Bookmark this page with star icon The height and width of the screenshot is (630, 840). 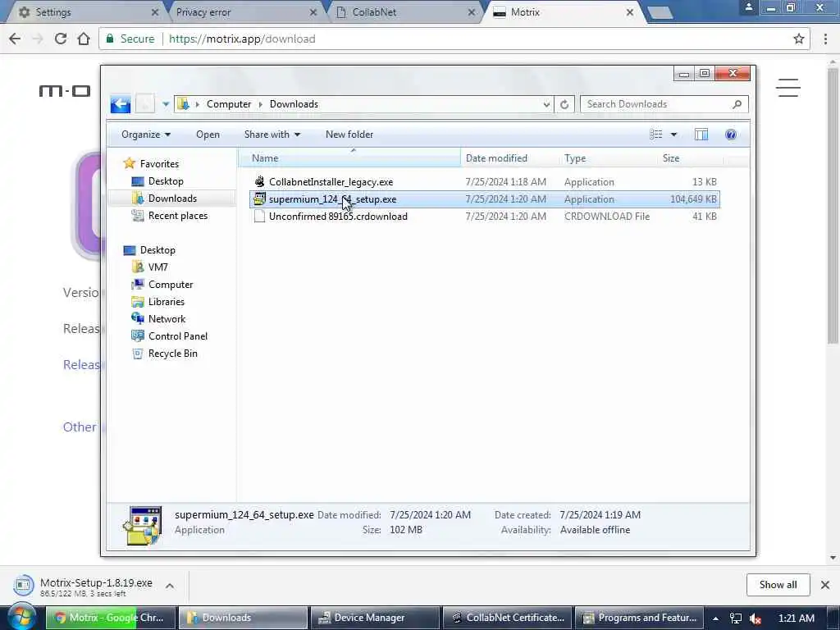pos(799,39)
